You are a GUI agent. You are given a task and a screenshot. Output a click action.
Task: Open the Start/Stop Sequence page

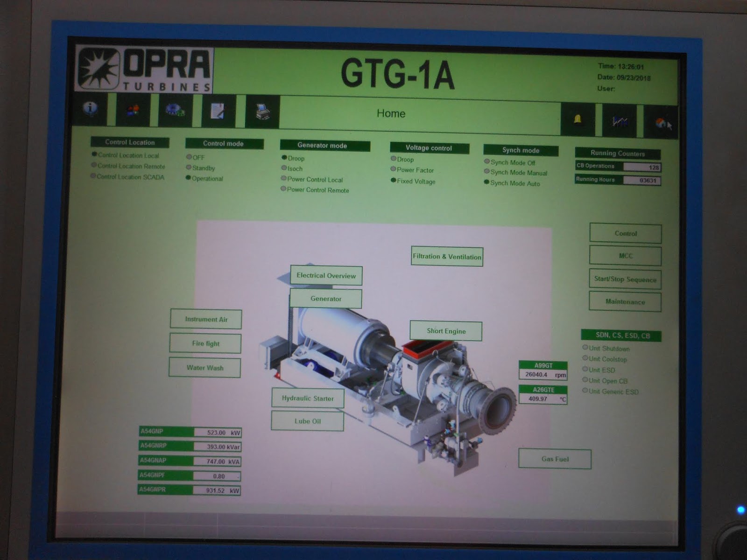point(625,279)
